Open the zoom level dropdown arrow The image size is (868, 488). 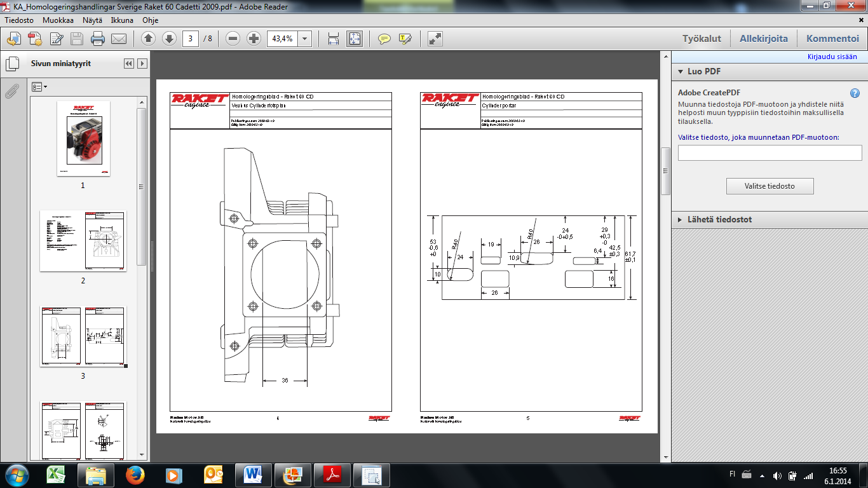[305, 39]
